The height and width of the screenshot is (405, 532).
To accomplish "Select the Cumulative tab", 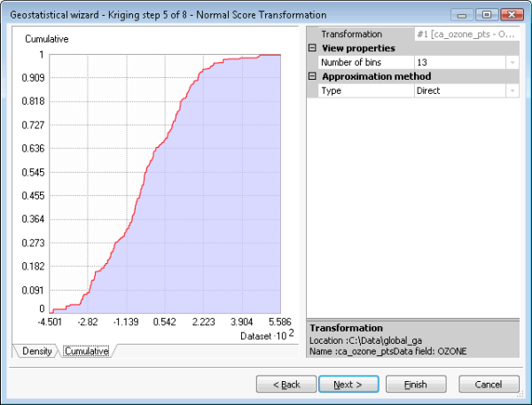I will tap(86, 352).
